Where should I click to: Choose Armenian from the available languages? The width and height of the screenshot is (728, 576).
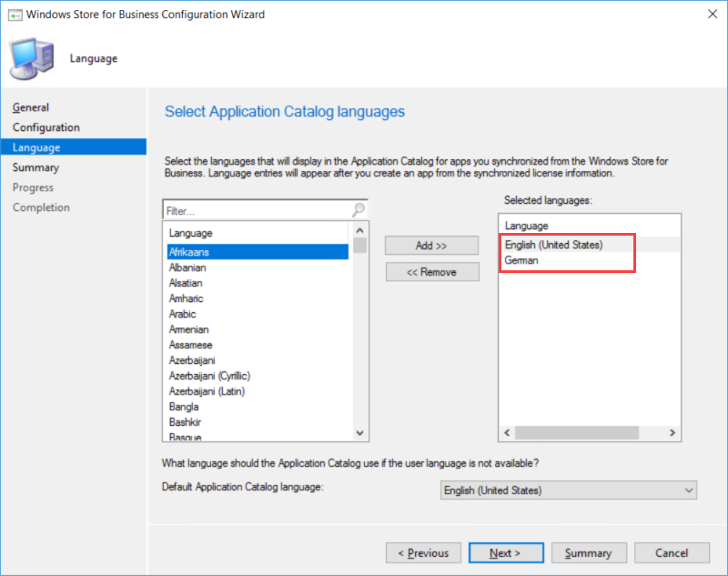188,329
